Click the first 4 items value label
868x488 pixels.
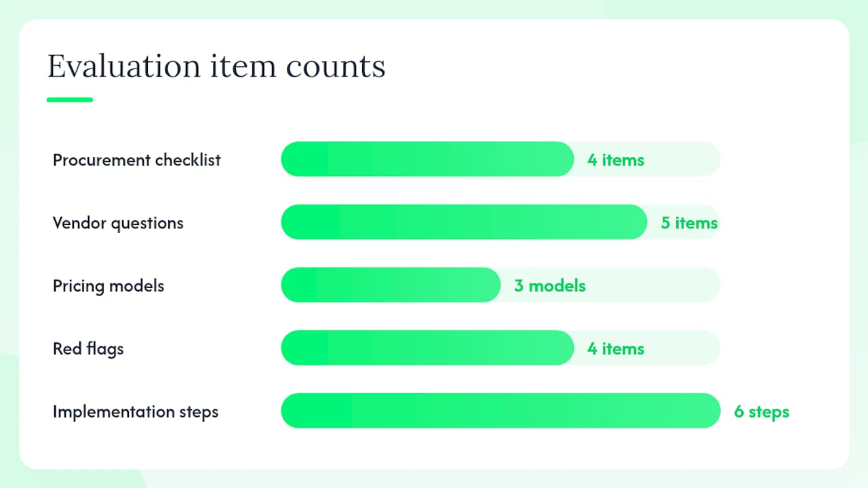pyautogui.click(x=616, y=160)
